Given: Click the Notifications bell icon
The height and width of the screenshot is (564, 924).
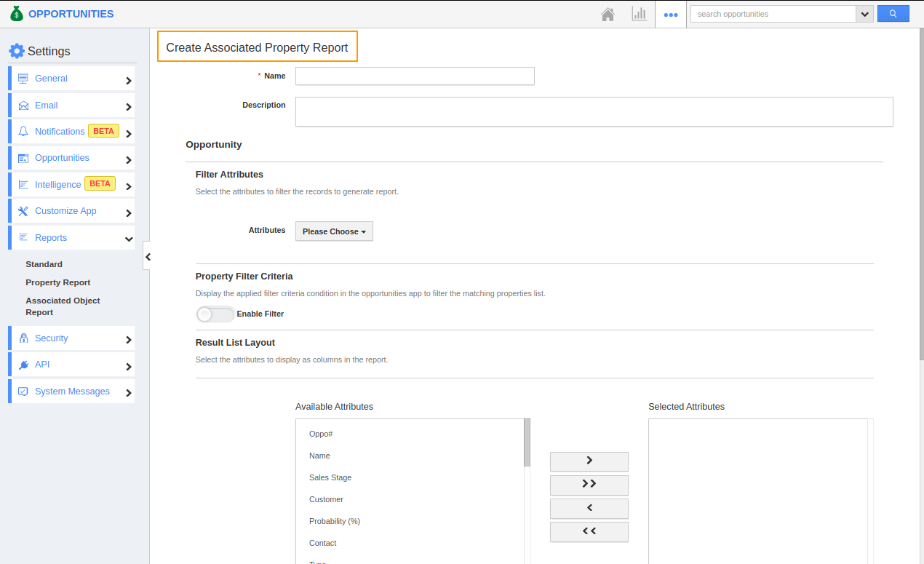Looking at the screenshot, I should (23, 131).
